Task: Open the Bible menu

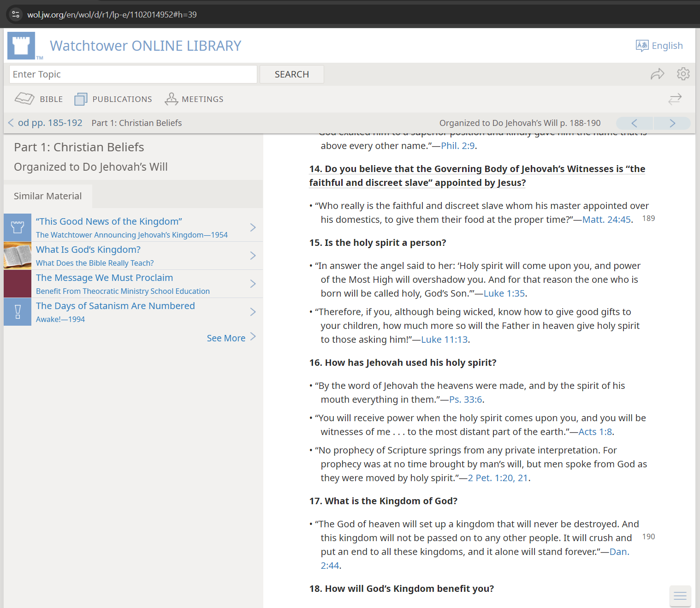Action: [x=39, y=99]
